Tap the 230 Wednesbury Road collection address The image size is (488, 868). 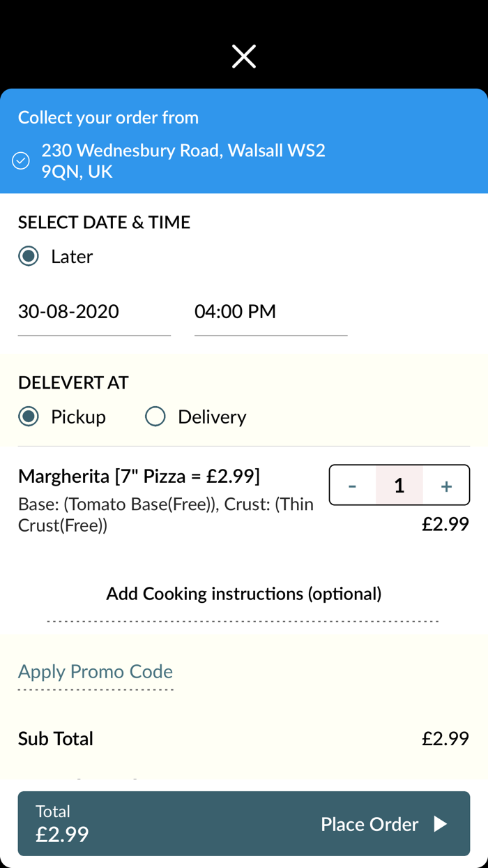[183, 160]
